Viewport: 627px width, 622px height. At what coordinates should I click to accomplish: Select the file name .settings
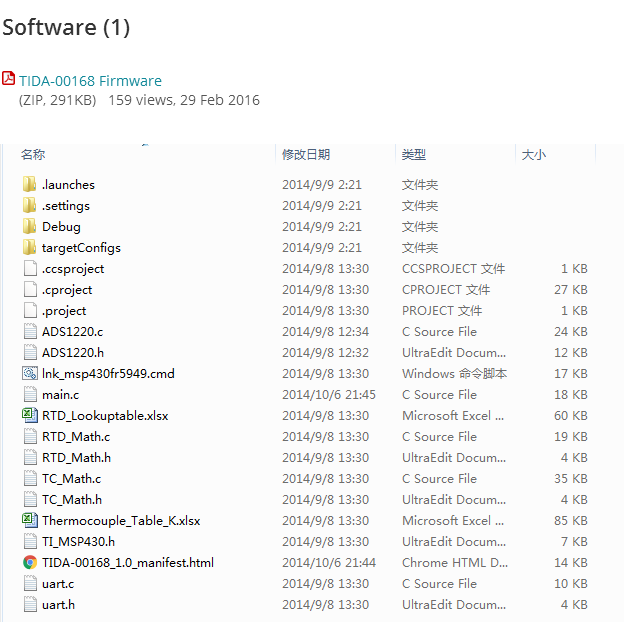click(x=66, y=206)
